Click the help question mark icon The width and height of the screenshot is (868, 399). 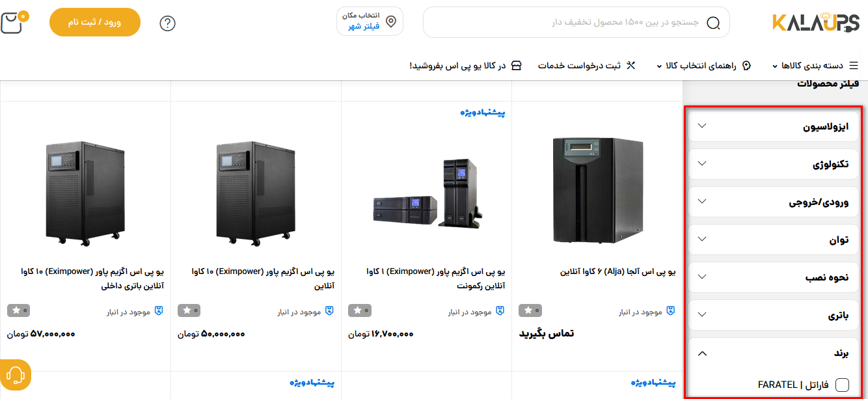tap(168, 23)
